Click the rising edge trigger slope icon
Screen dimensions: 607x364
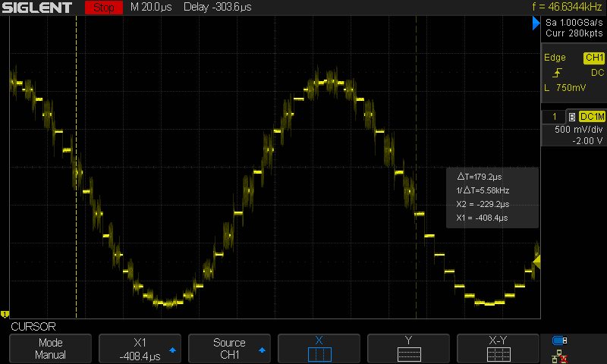coord(558,73)
